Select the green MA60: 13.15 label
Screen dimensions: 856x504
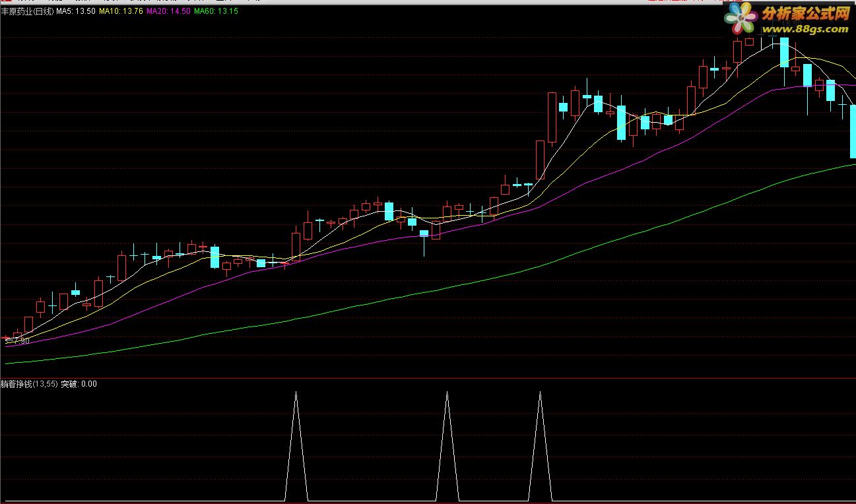216,12
